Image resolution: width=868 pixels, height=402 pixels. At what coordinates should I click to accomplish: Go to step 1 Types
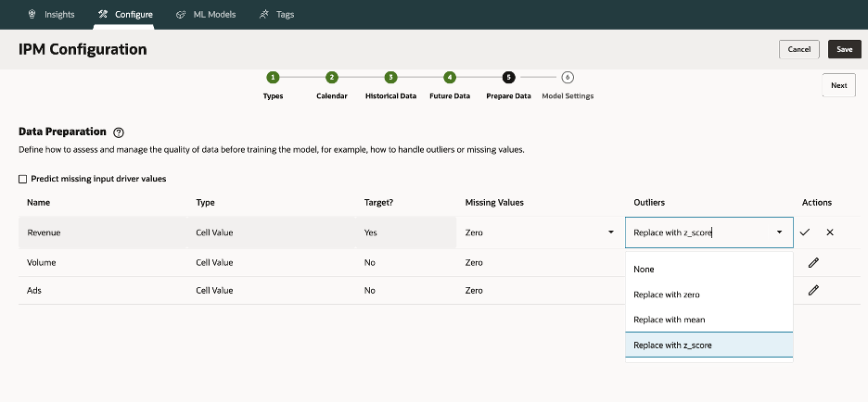coord(273,78)
